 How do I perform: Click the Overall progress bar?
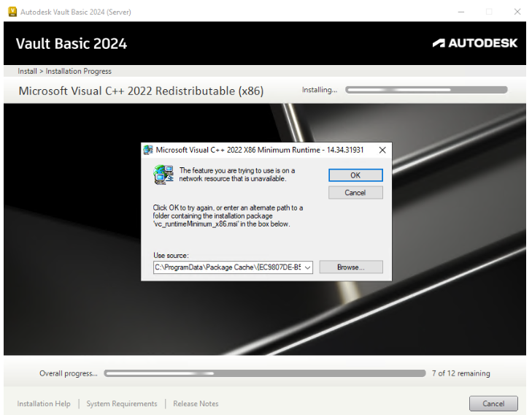click(265, 373)
